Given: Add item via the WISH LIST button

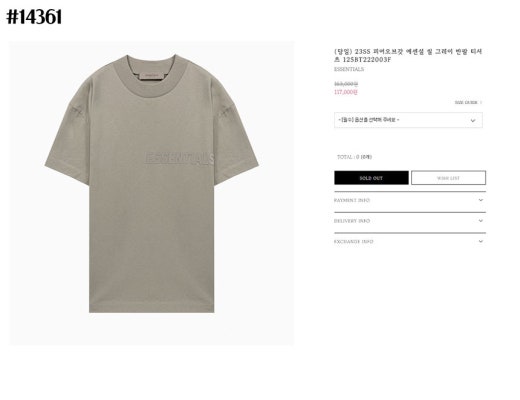Looking at the screenshot, I should pos(448,178).
